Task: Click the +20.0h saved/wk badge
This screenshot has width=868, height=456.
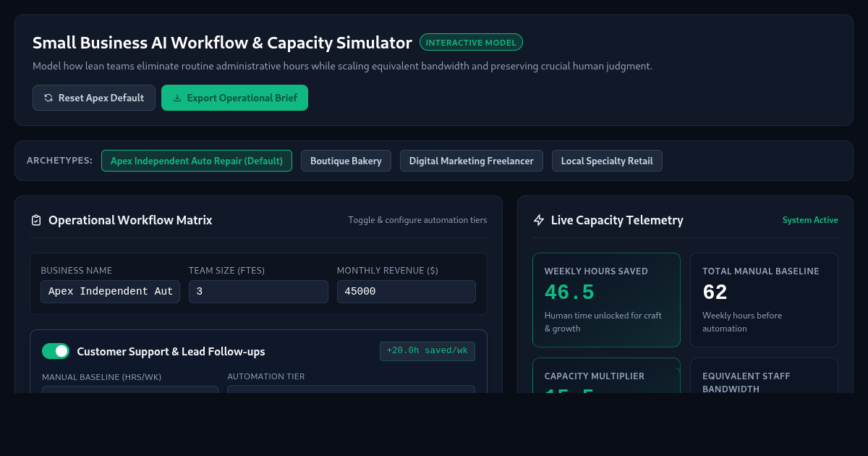Action: pos(427,351)
